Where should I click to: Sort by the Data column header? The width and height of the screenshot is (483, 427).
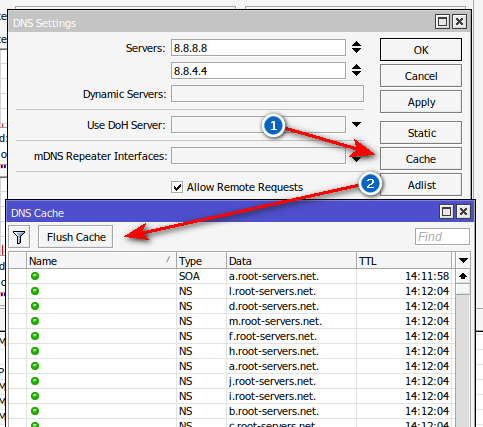(291, 261)
